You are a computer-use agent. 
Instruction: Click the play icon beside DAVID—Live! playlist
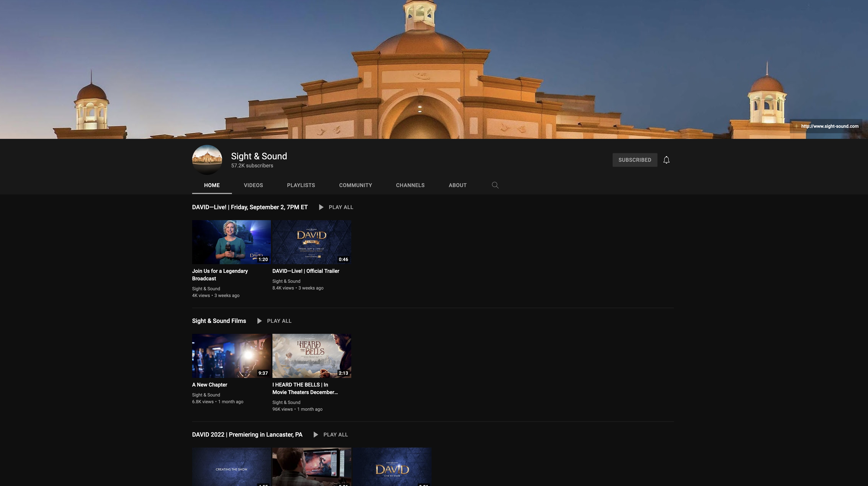(321, 207)
